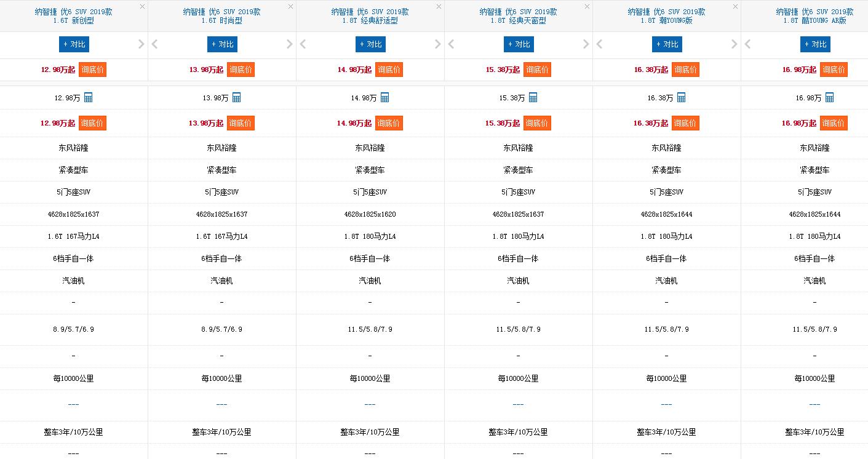Image resolution: width=868 pixels, height=459 pixels.
Task: Open 1.8T 潮YOUNG版 model title link
Action: pyautogui.click(x=667, y=16)
